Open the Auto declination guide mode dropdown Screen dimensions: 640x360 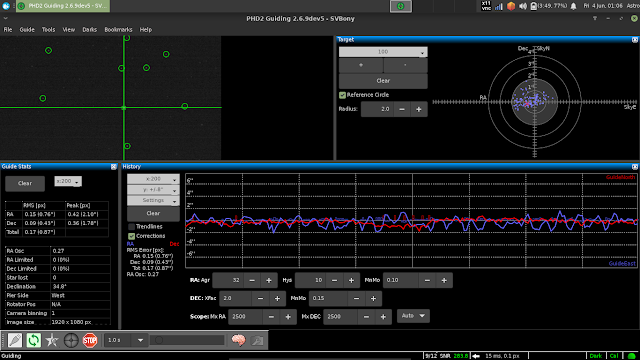[413, 316]
